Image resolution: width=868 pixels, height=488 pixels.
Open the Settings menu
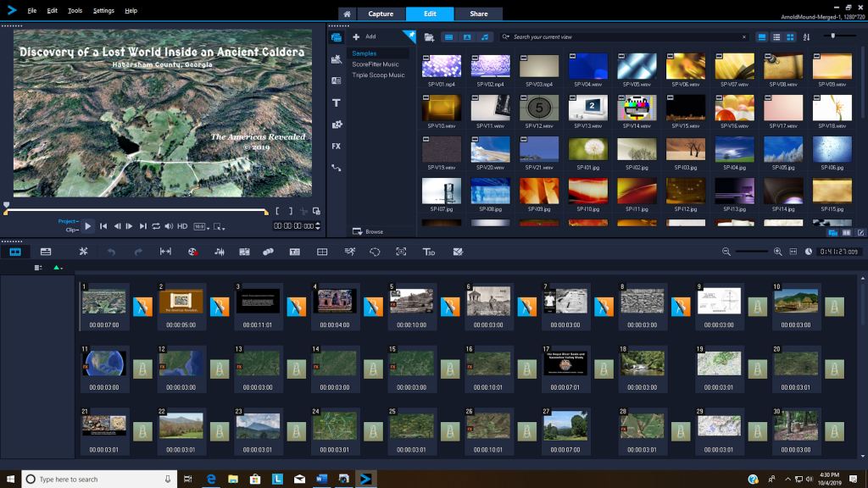click(103, 10)
